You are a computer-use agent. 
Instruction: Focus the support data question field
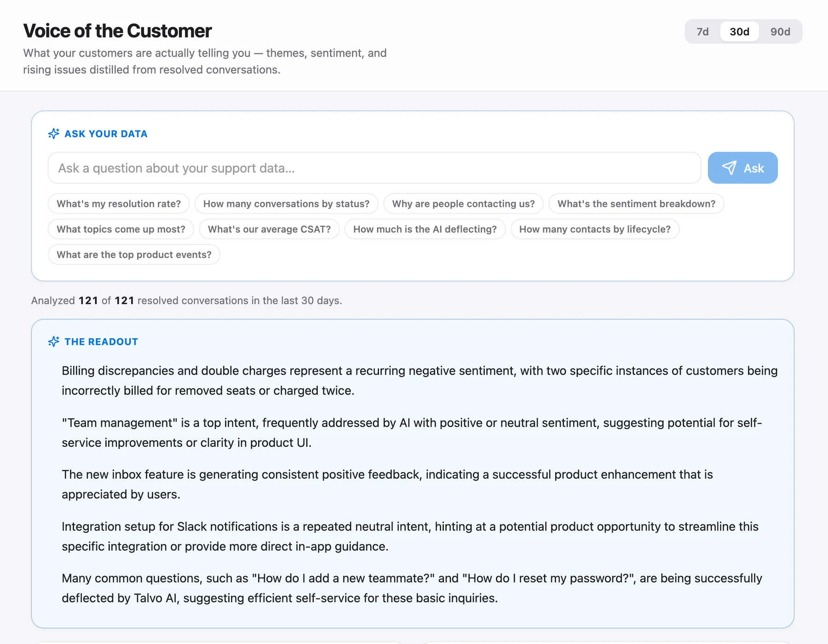click(374, 168)
